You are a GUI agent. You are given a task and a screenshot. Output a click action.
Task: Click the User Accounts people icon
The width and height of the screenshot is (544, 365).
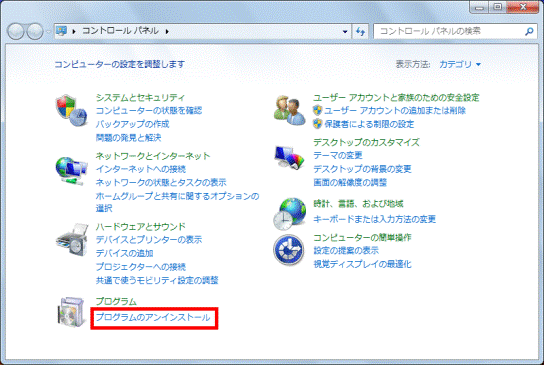(x=289, y=110)
